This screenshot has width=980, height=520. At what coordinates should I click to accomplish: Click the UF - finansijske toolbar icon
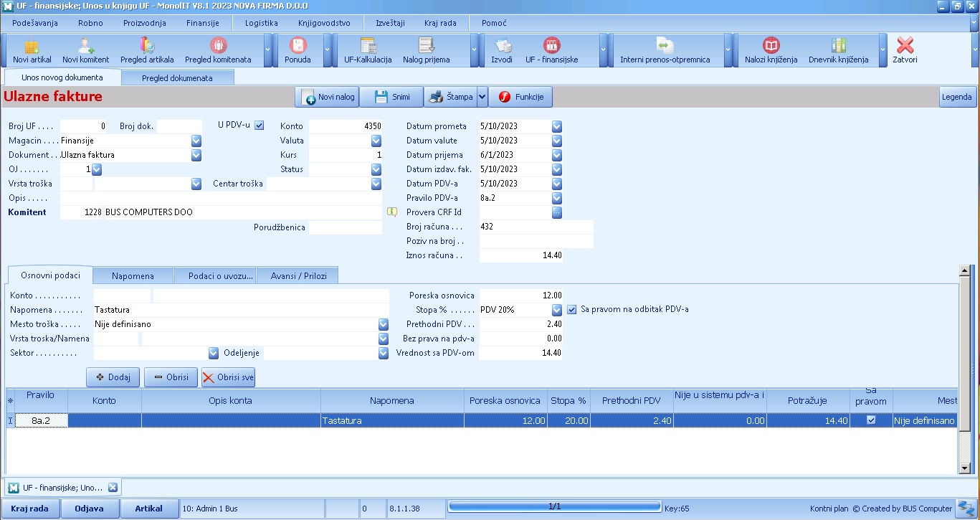coord(551,51)
